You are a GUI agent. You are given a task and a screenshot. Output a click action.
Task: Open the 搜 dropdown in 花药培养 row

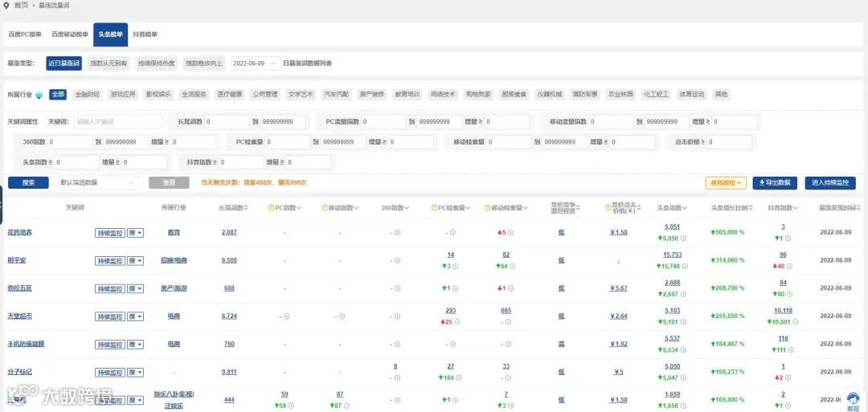click(x=135, y=233)
